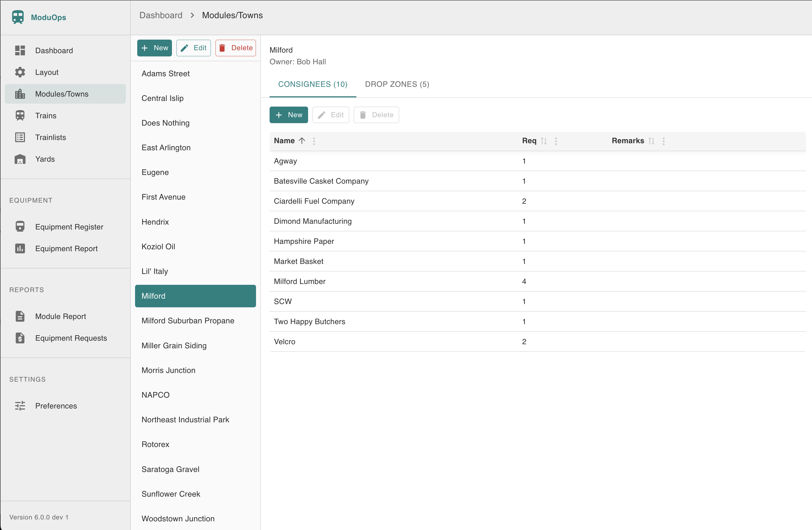Toggle sort direction on the Name column

[302, 141]
